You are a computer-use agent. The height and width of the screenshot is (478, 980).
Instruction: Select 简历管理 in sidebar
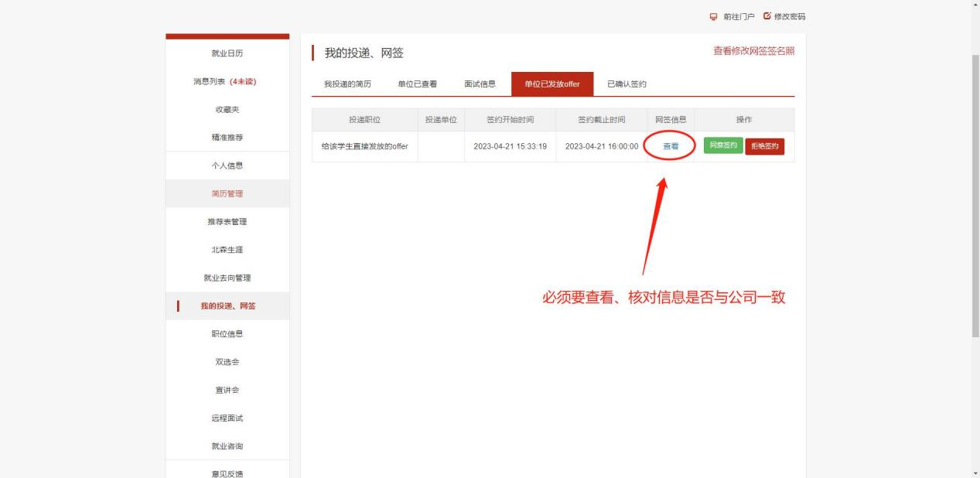pyautogui.click(x=227, y=193)
